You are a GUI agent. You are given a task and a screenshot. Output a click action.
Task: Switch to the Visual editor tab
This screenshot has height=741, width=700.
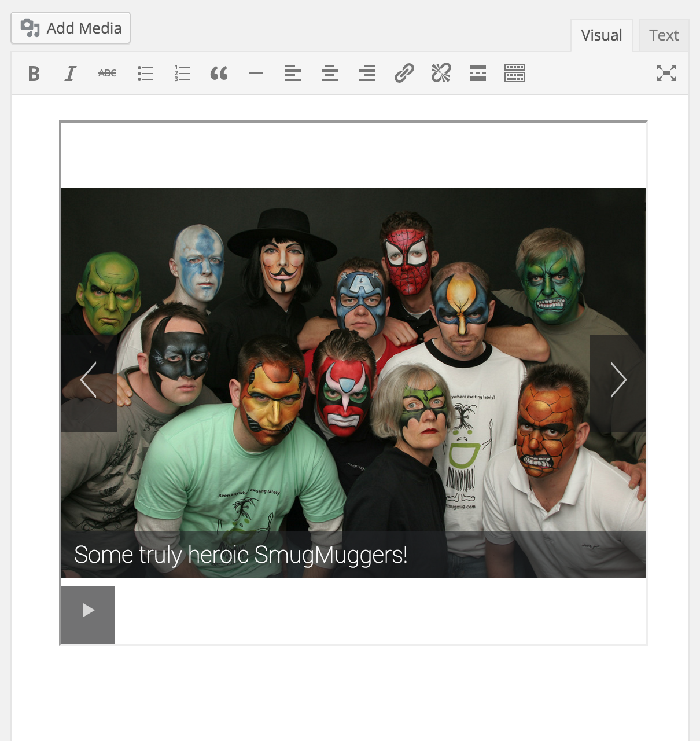click(602, 35)
